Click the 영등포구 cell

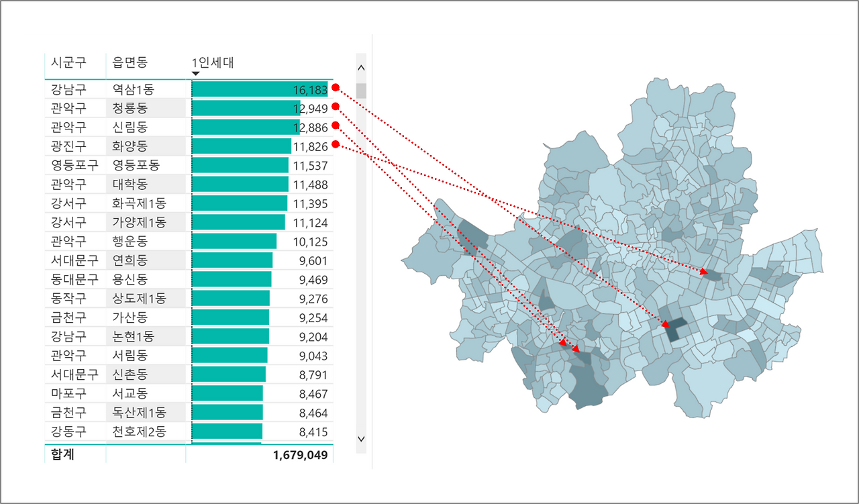pyautogui.click(x=74, y=165)
